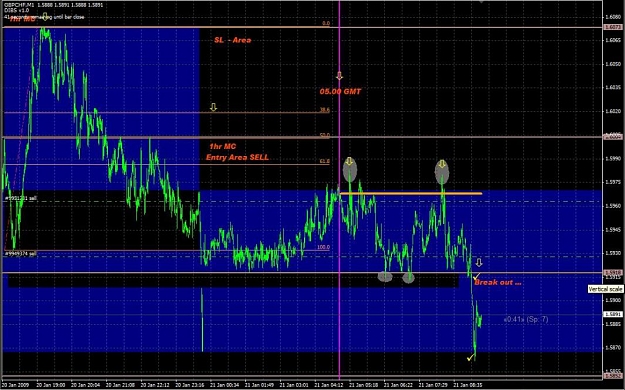Click the "0:41 (Sp: 7)" spread timer label
The image size is (625, 390).
point(526,319)
